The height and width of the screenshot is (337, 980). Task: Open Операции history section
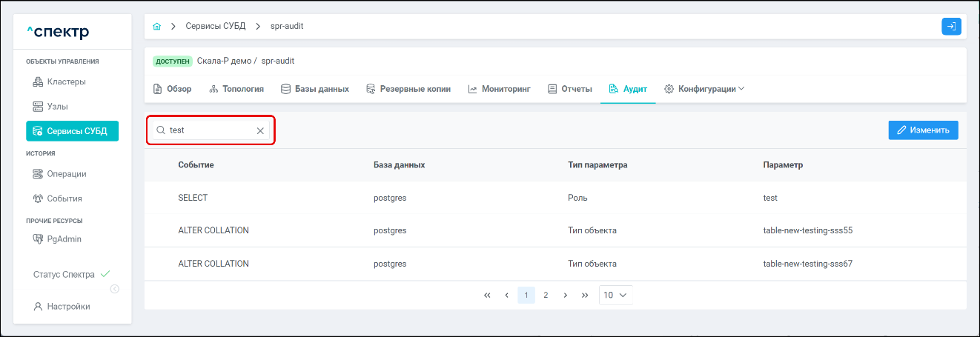tap(66, 174)
